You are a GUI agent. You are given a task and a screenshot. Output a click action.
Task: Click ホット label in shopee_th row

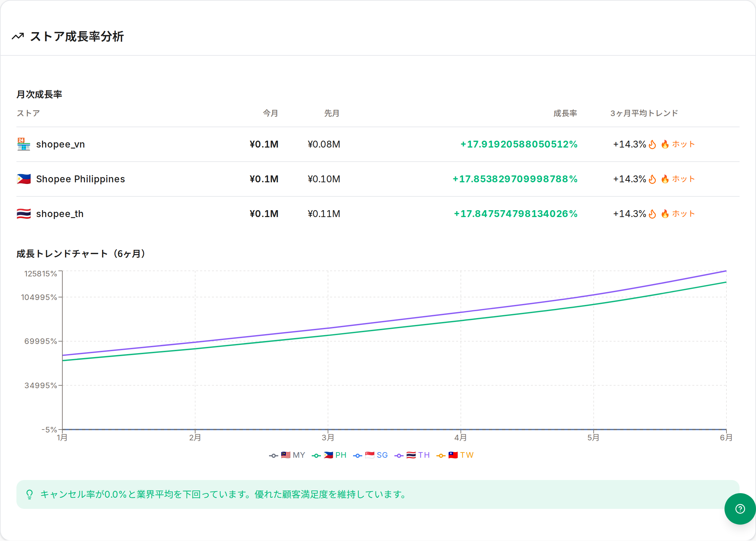[x=683, y=214]
